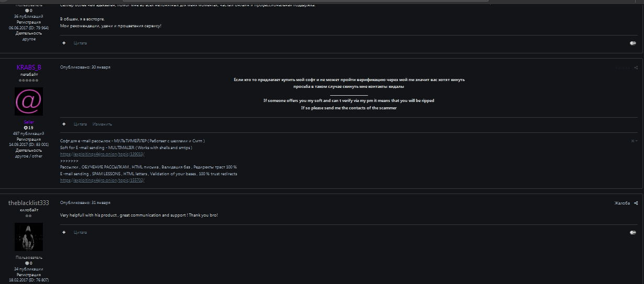Open the signature link ending in topic/139013
Image resolution: width=644 pixels, height=284 pixels.
pos(103,154)
